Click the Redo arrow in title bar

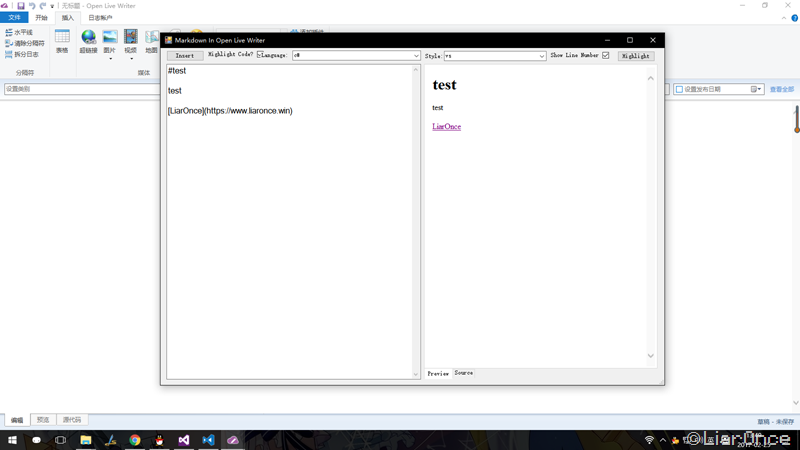tap(43, 6)
